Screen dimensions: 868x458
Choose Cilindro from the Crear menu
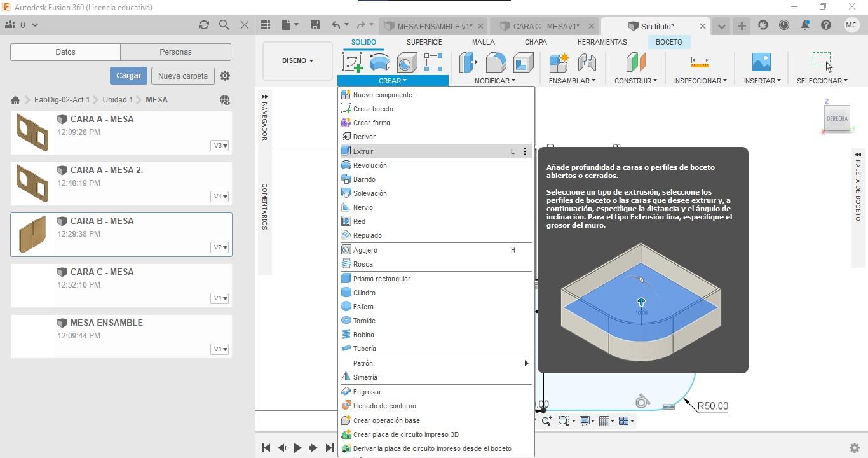coord(436,293)
